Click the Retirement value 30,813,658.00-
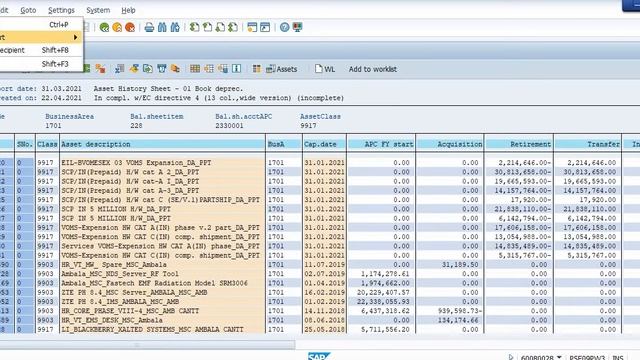Screen dimensions: 640x360 click(522, 172)
